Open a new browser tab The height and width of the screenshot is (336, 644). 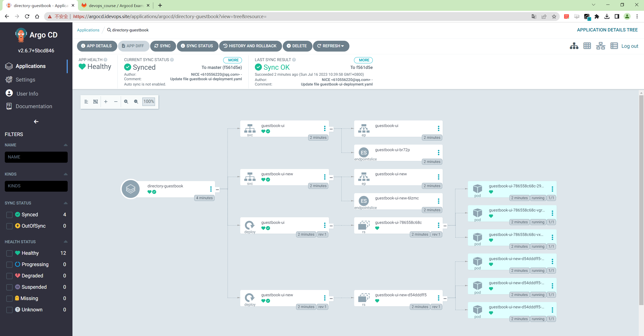160,5
